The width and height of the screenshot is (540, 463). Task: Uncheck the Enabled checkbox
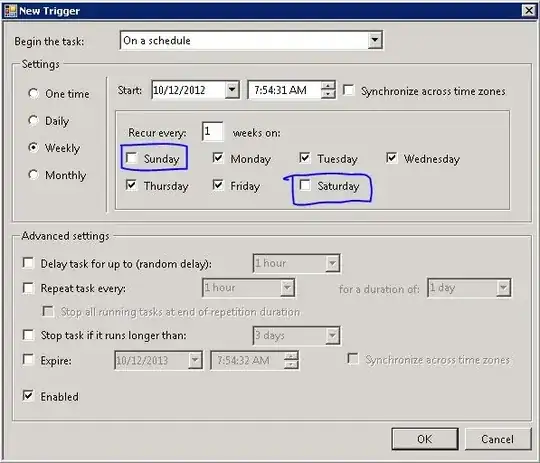(28, 395)
